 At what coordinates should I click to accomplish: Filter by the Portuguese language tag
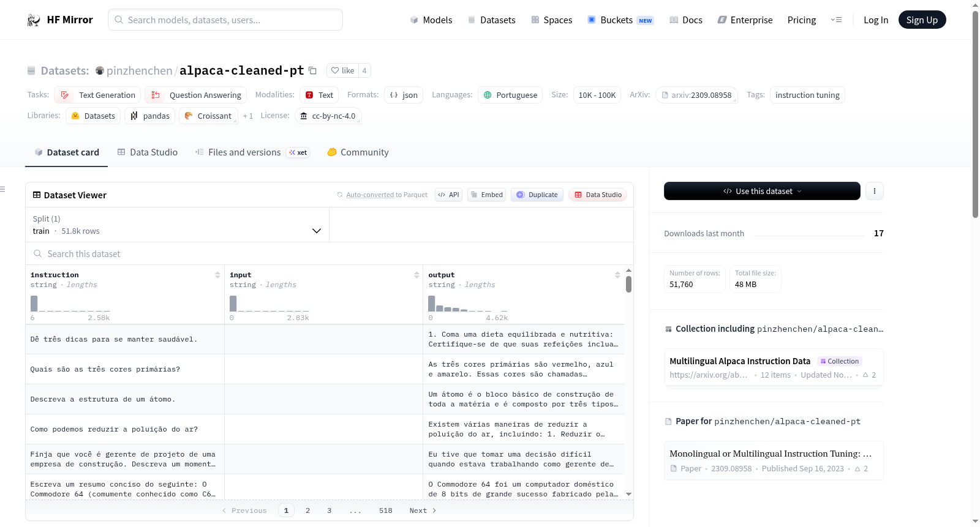click(510, 95)
